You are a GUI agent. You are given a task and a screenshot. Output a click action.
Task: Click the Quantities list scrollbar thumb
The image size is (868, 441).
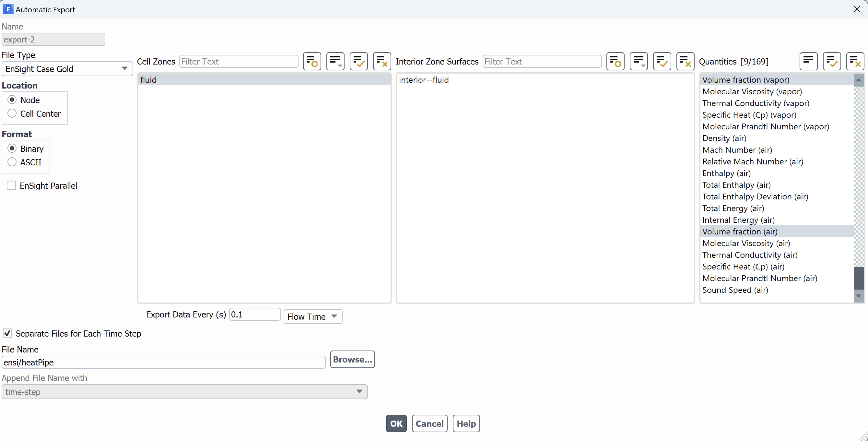point(859,278)
